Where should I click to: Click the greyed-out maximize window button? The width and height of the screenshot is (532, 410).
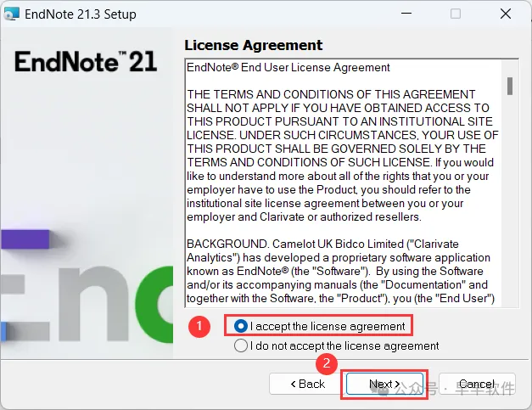(456, 14)
